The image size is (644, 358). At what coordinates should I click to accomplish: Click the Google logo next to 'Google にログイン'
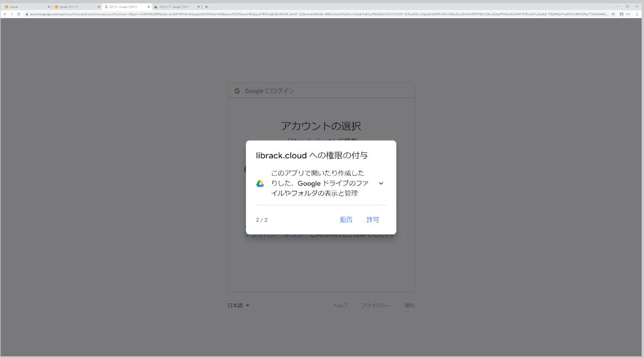tap(237, 90)
